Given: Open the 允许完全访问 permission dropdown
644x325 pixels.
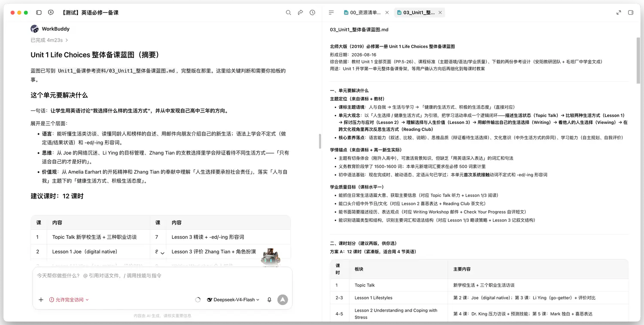Looking at the screenshot, I should (69, 300).
